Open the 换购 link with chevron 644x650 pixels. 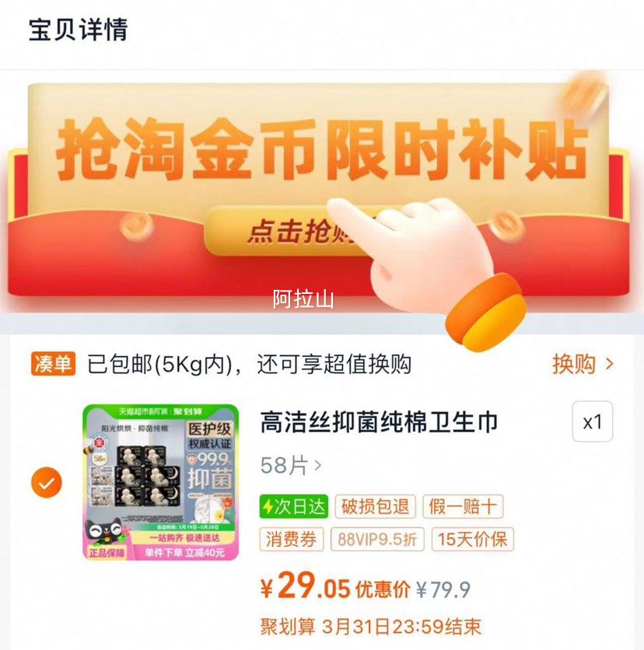click(583, 365)
